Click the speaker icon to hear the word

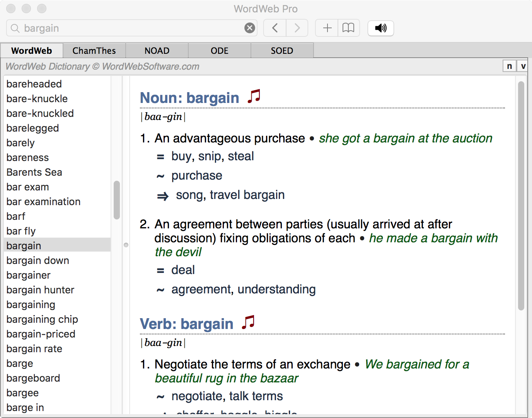(x=380, y=28)
